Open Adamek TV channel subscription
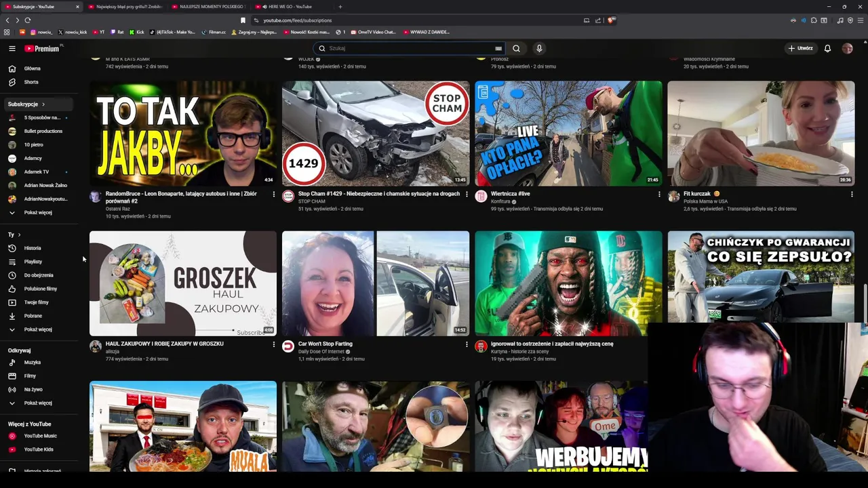This screenshot has width=868, height=488. pyautogui.click(x=39, y=172)
